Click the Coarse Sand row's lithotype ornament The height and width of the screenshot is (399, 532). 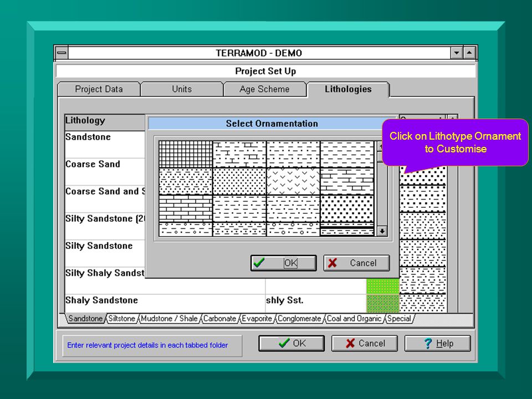coord(423,176)
